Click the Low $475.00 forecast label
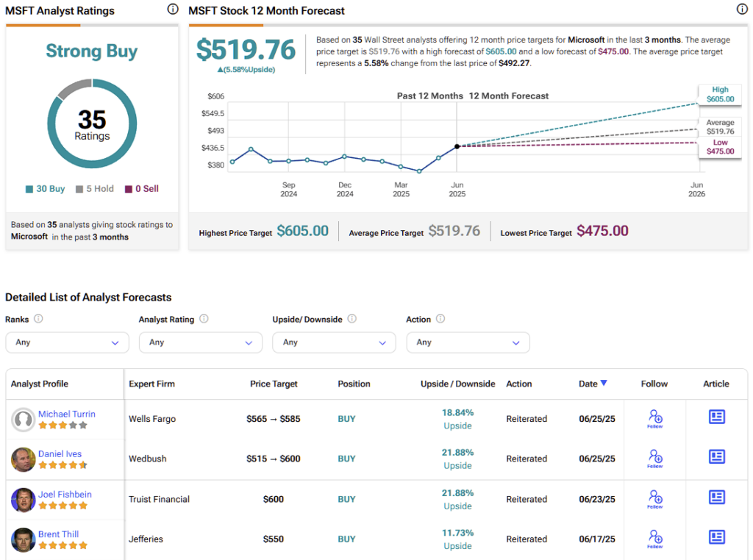 coord(720,147)
